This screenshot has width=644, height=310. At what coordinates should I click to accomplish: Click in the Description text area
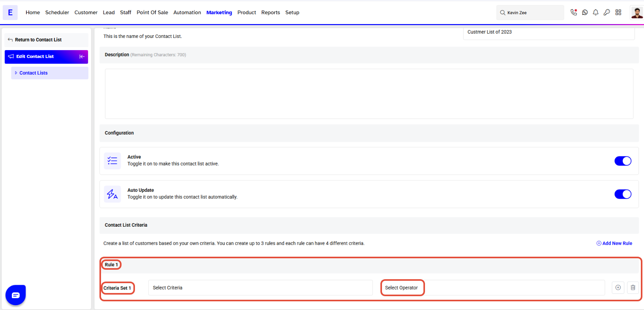369,94
